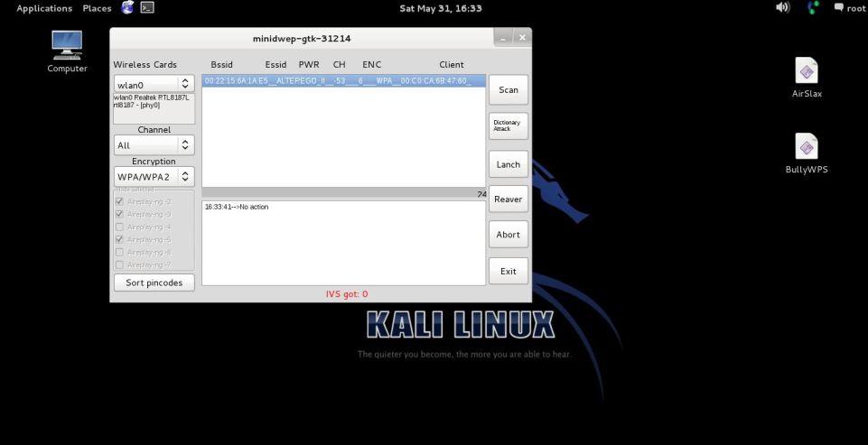The image size is (868, 445).
Task: Click the Client column label
Action: 452,65
